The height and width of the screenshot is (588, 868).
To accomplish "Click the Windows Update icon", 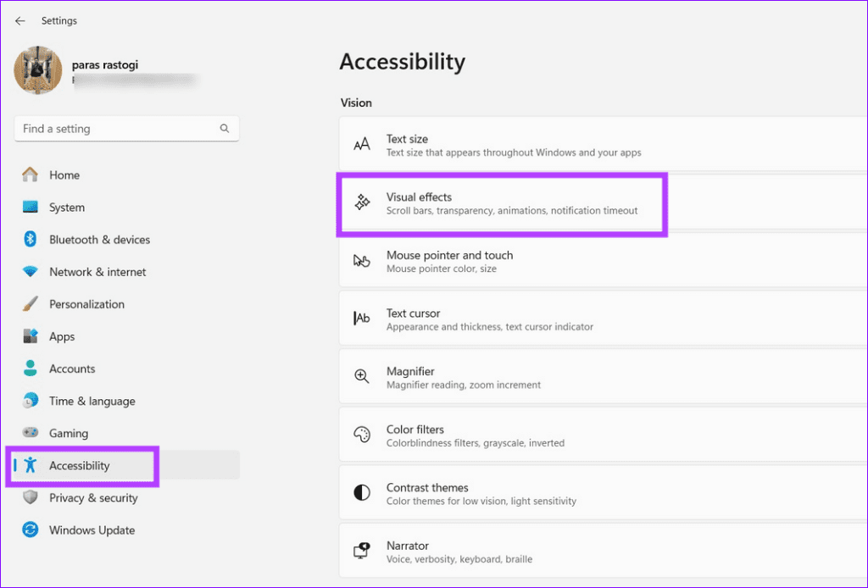I will point(31,530).
